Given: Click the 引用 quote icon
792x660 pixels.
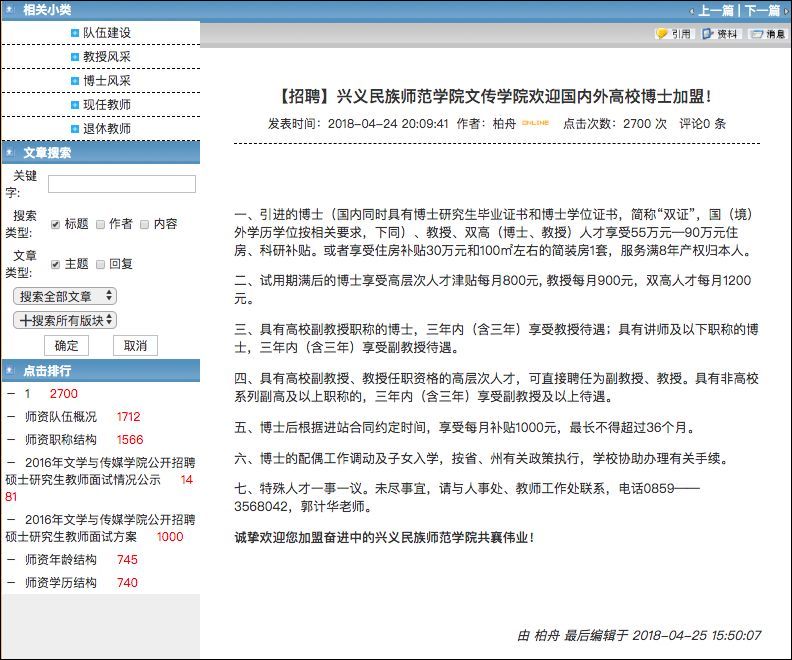Looking at the screenshot, I should point(675,34).
